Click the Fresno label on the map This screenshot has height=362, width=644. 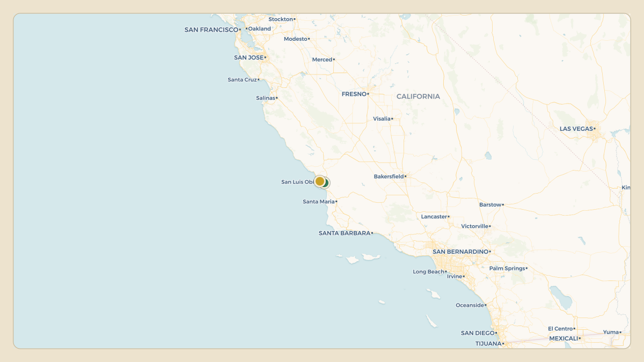(x=354, y=94)
